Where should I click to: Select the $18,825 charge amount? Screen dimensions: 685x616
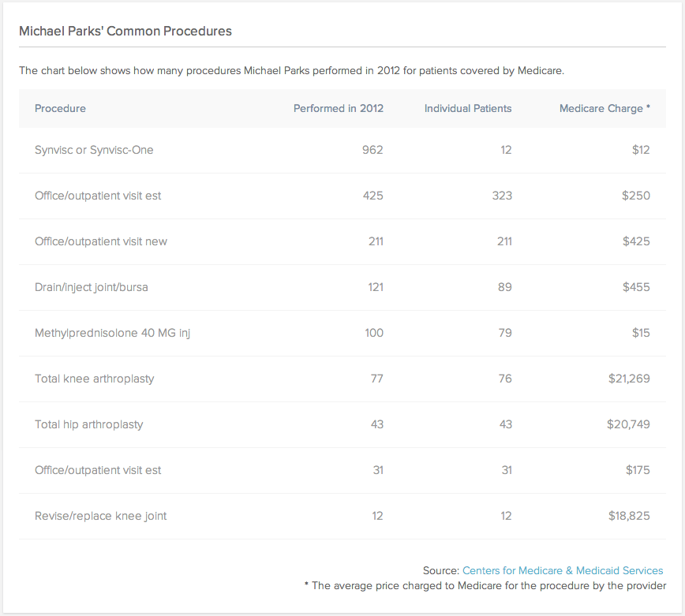(629, 516)
